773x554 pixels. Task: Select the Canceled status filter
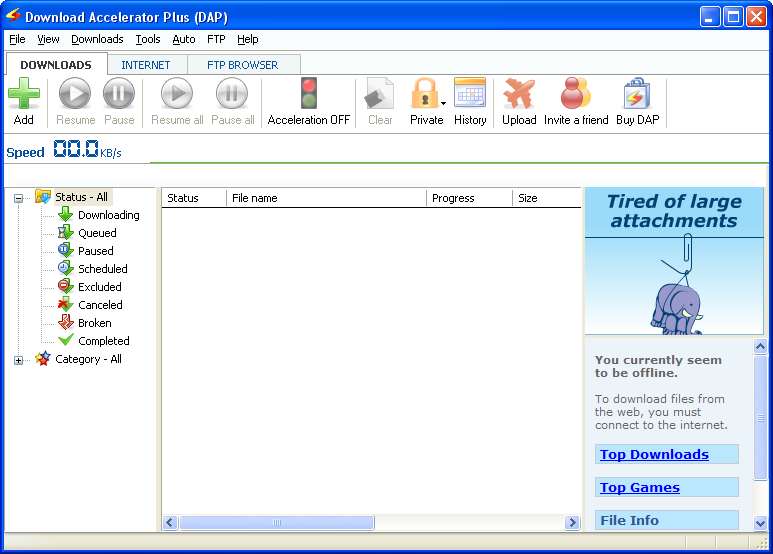100,305
